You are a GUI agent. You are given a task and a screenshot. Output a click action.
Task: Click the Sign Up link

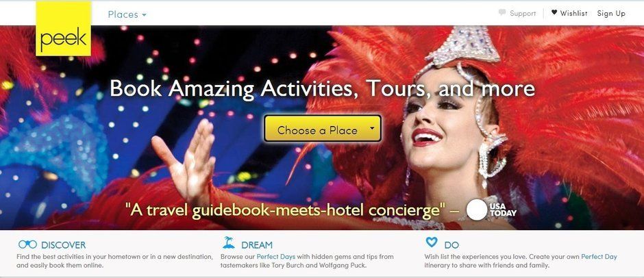pyautogui.click(x=611, y=13)
